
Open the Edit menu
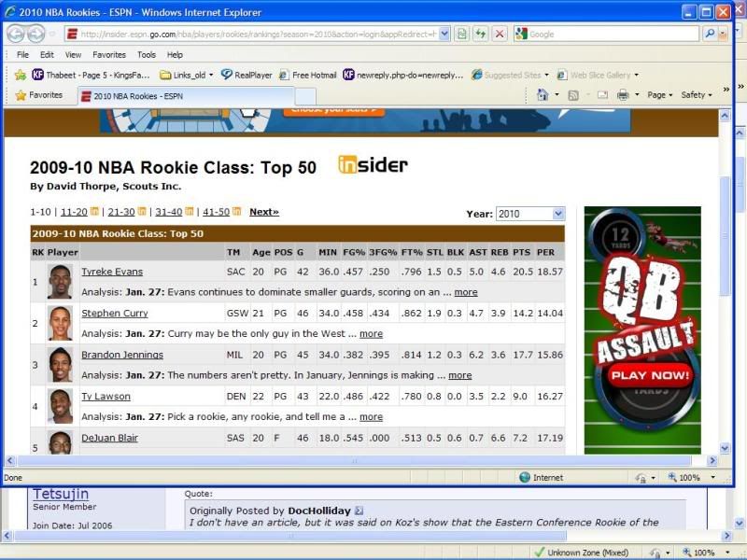pyautogui.click(x=47, y=54)
